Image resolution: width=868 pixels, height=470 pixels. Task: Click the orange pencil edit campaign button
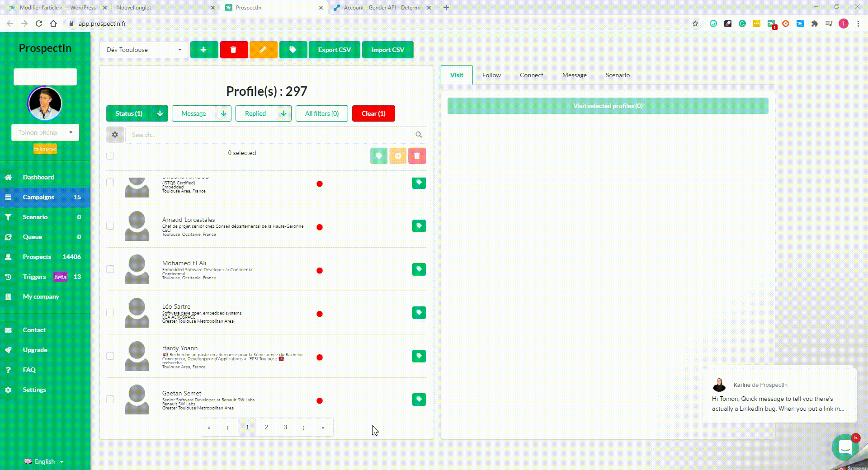point(263,50)
